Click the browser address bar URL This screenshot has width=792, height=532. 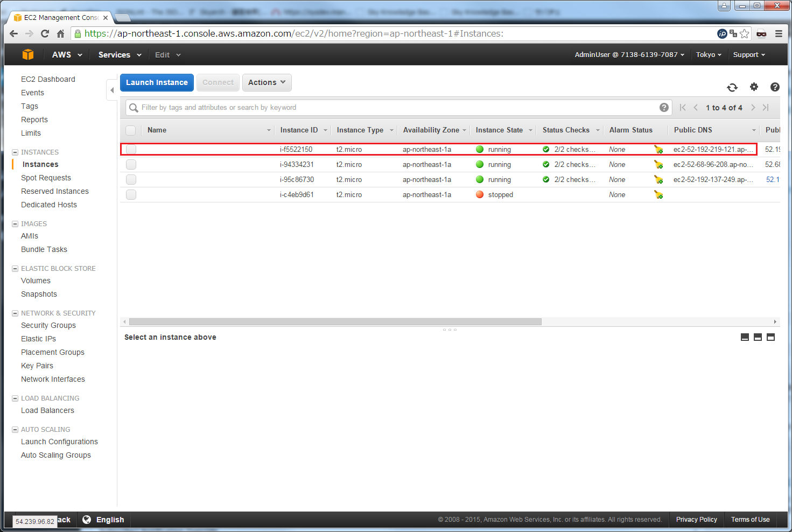294,33
